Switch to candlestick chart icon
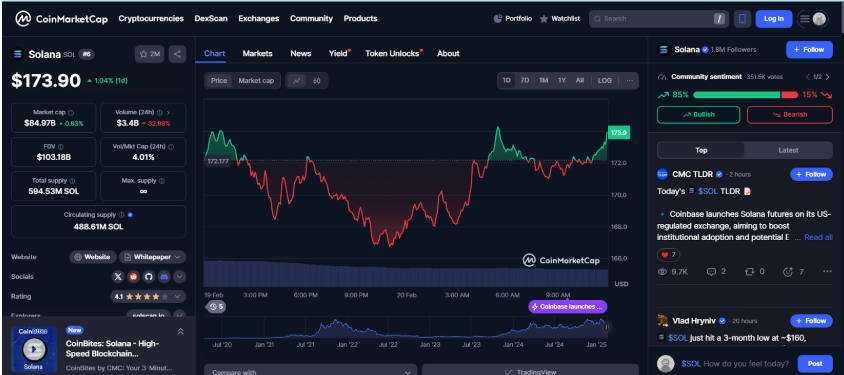The image size is (844, 375). [317, 81]
